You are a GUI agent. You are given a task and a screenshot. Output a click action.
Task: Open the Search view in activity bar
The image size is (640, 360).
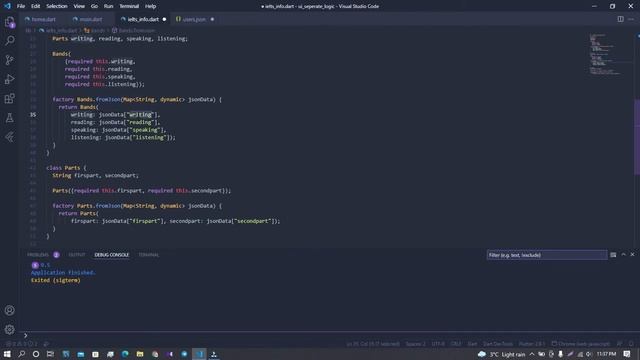[x=9, y=40]
